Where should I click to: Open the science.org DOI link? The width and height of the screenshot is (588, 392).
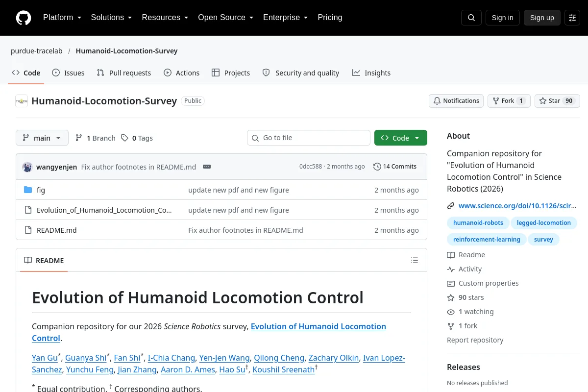pyautogui.click(x=517, y=206)
